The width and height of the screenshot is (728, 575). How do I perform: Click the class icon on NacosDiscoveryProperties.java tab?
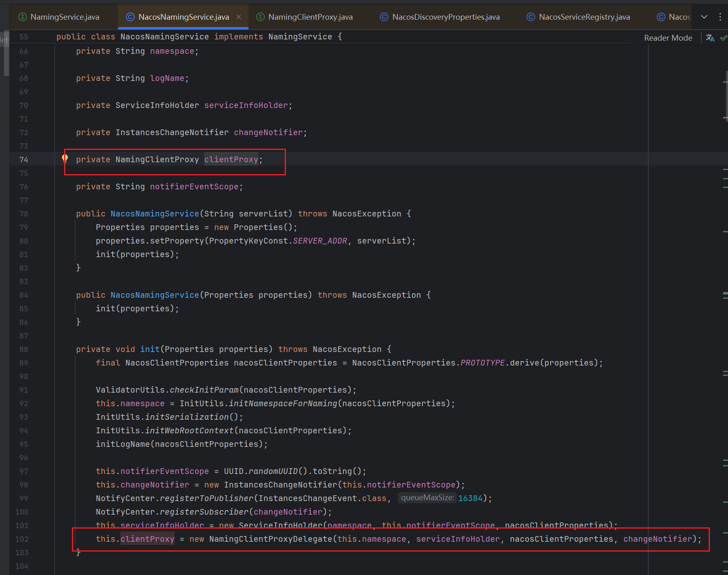(384, 17)
